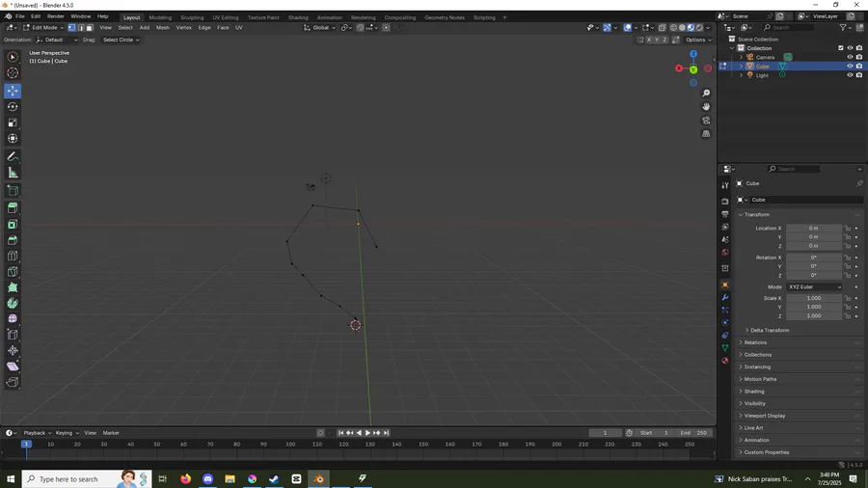Select the Bevel tool
Screen dimensions: 868x488
13,241
